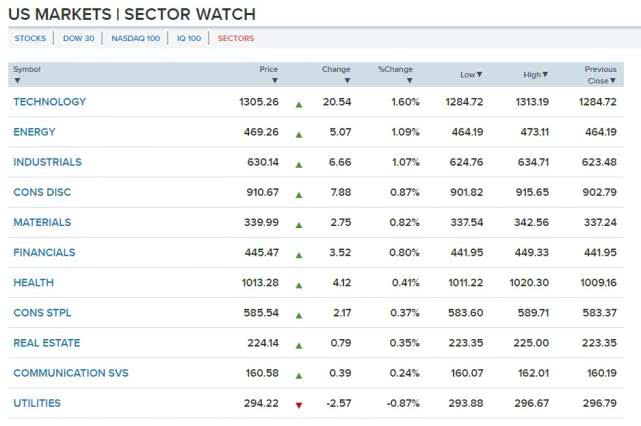Sort by the Change column arrow
This screenshot has height=426, width=641.
click(347, 80)
